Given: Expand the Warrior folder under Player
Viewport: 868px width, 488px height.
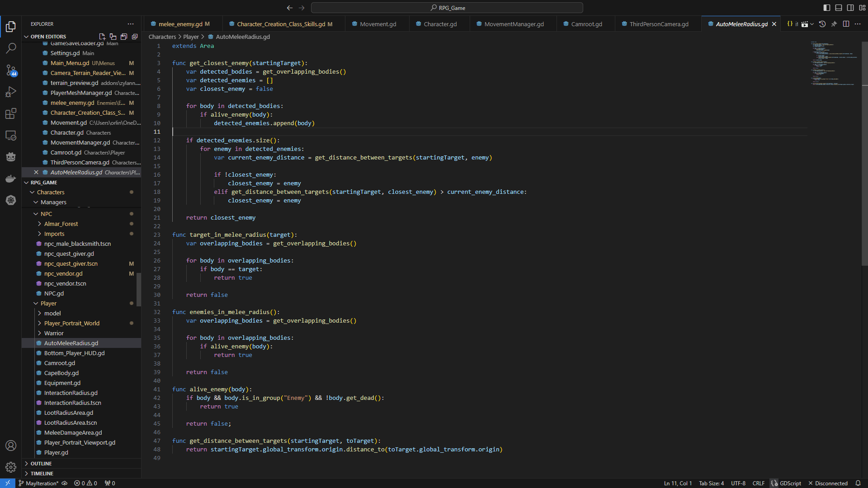Looking at the screenshot, I should (x=39, y=333).
